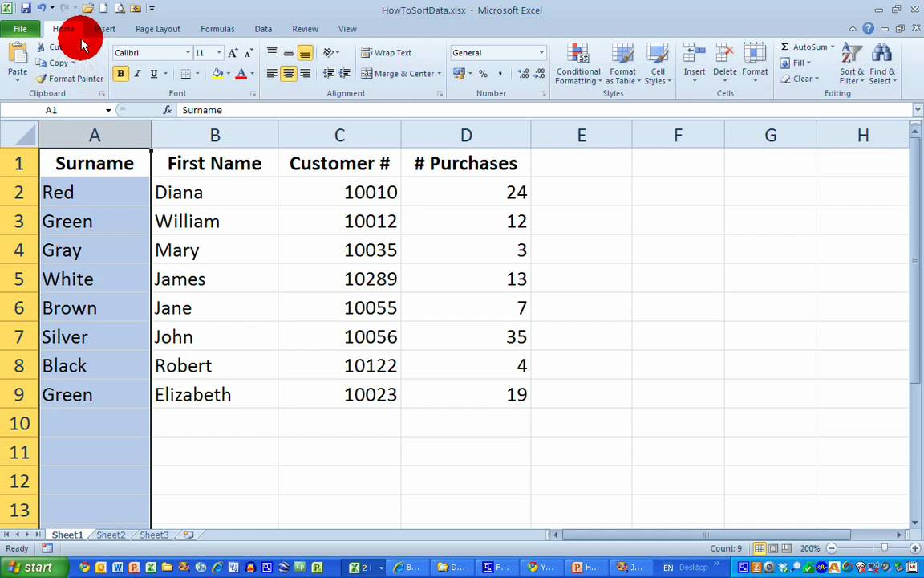The height and width of the screenshot is (578, 924).
Task: Open Excel Help question mark icon
Action: point(868,28)
